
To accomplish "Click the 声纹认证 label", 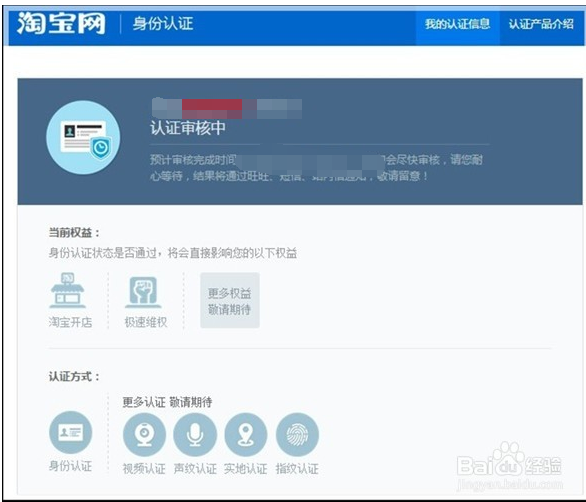I will click(x=195, y=468).
